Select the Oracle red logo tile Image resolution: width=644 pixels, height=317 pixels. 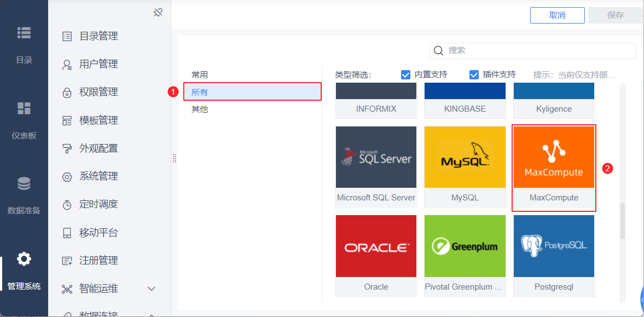[x=376, y=246]
